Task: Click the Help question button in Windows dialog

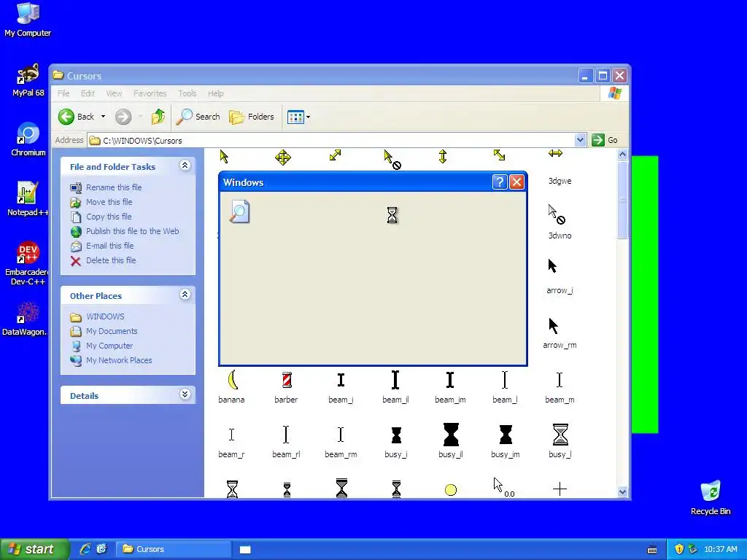Action: click(499, 182)
